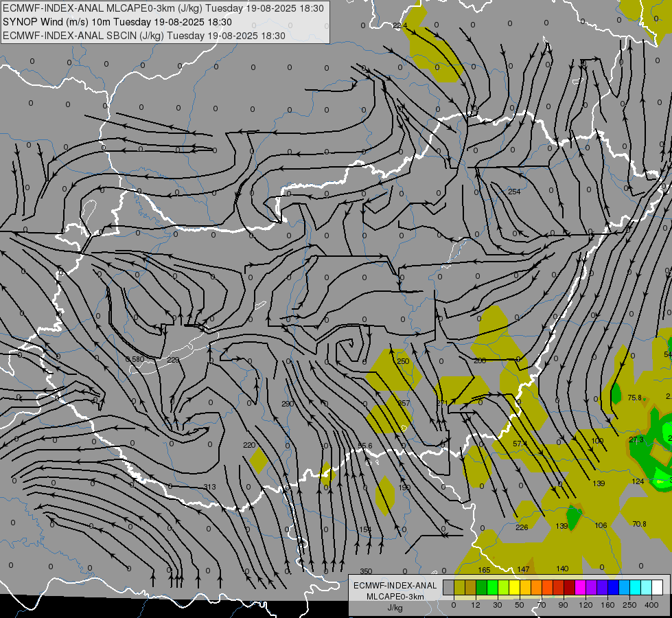This screenshot has height=618, width=672.
Task: Click the '220' map value
Action: 249,445
